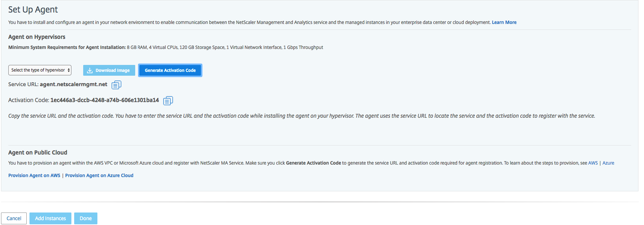Image resolution: width=644 pixels, height=225 pixels.
Task: Cancel the agent setup
Action: coord(14,218)
